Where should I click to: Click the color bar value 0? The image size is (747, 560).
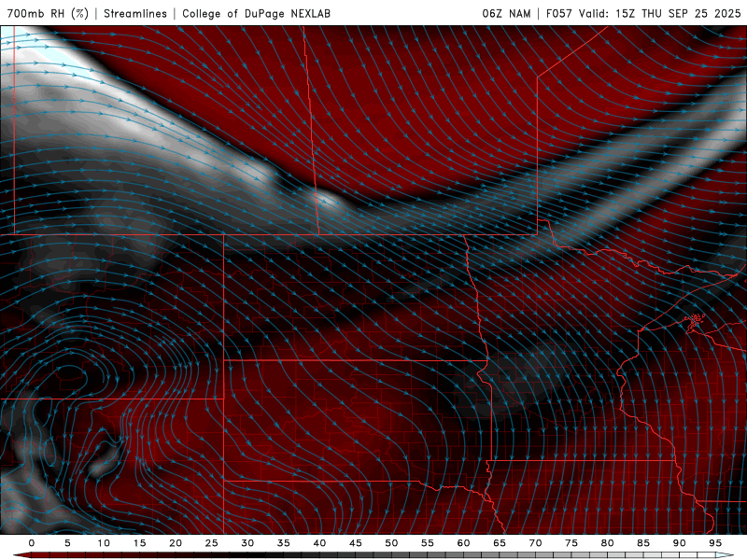coord(32,543)
